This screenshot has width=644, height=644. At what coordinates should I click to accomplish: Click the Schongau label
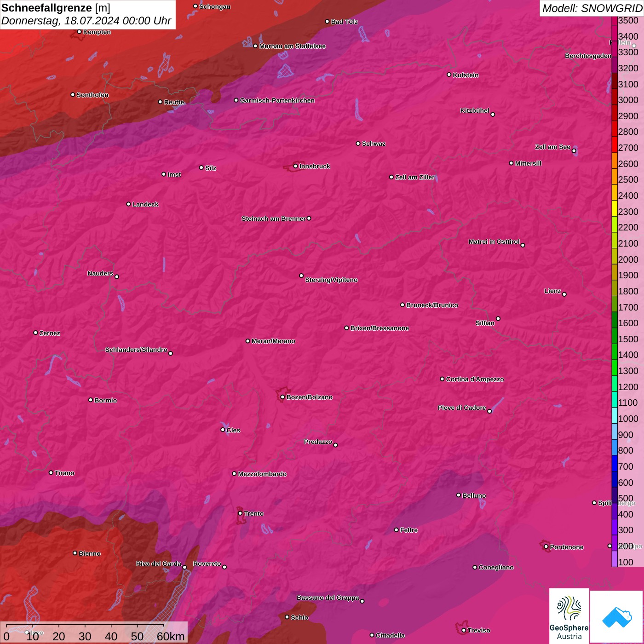(215, 6)
